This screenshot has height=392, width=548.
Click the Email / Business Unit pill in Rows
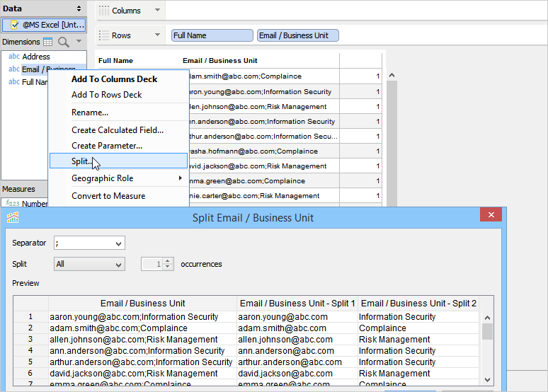298,35
